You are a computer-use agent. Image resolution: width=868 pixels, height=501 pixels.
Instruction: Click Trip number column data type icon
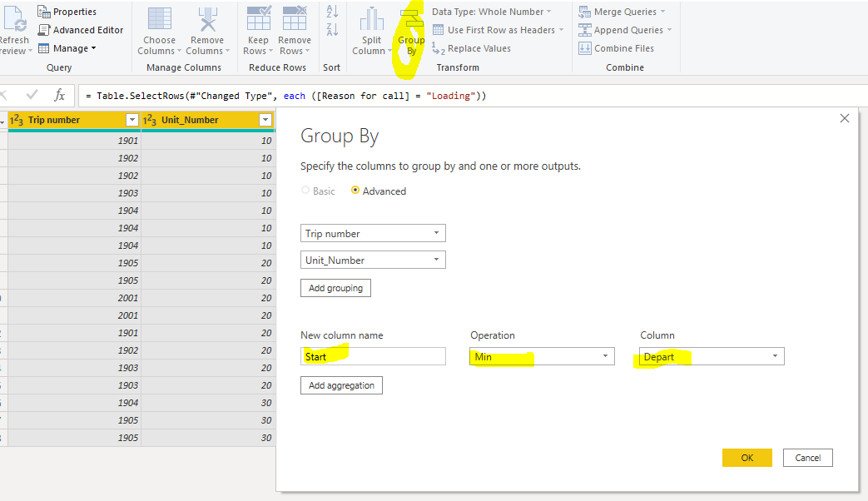click(17, 120)
